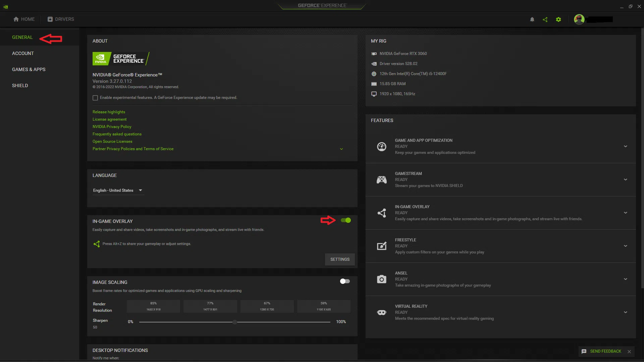Click the Ansel camera icon

[382, 279]
